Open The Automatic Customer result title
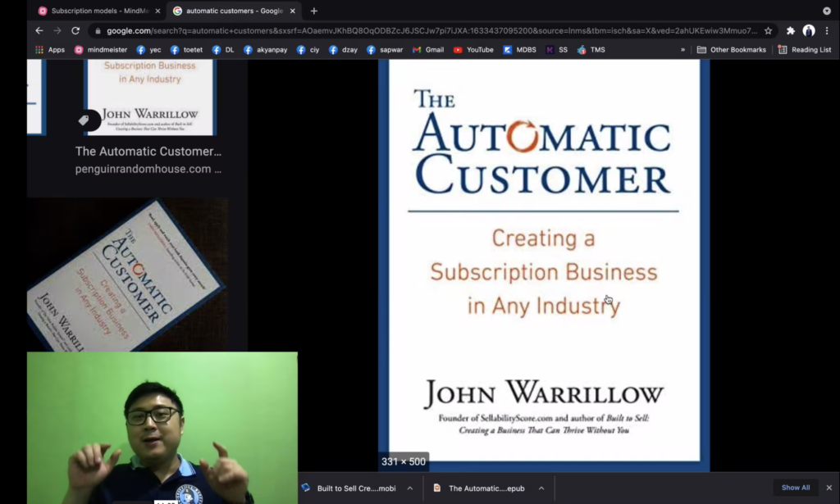 [148, 152]
